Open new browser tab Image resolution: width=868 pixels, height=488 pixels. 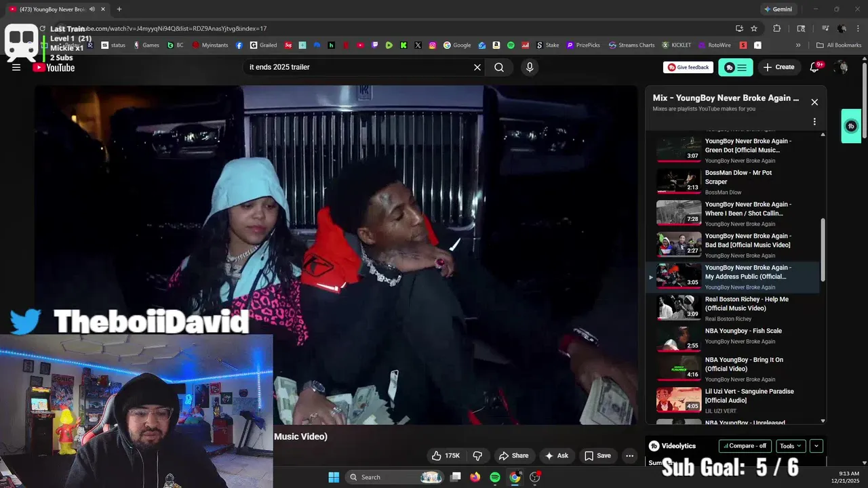coord(119,9)
